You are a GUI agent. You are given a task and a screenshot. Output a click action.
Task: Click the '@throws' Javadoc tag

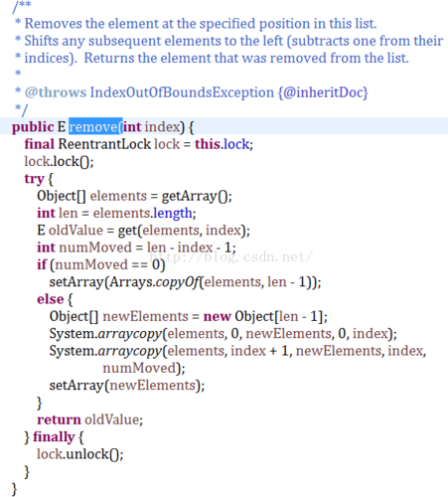tap(56, 92)
